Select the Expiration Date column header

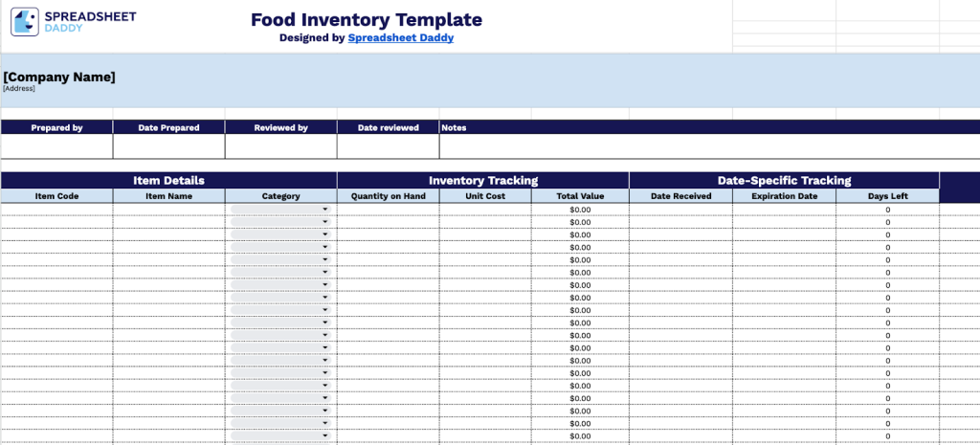pos(784,196)
